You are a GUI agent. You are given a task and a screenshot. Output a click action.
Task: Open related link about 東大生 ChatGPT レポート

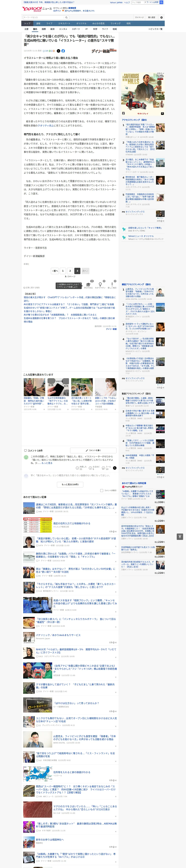[x=70, y=299]
